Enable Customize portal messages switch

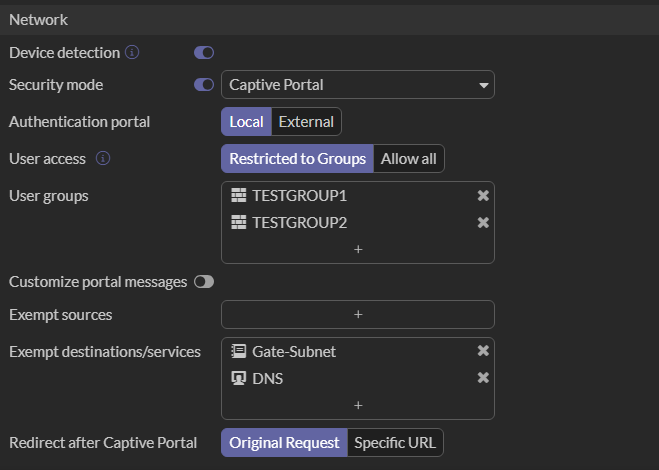pos(204,282)
